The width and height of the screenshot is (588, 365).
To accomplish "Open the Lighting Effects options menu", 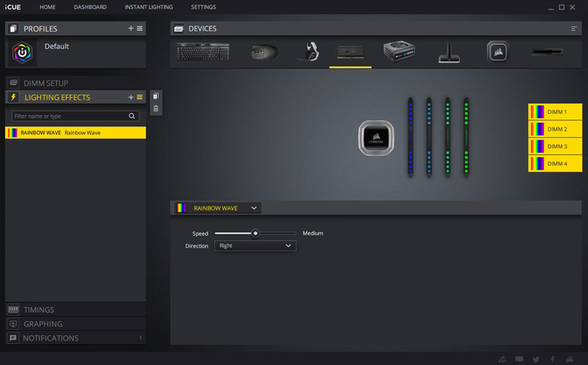I will pyautogui.click(x=140, y=97).
